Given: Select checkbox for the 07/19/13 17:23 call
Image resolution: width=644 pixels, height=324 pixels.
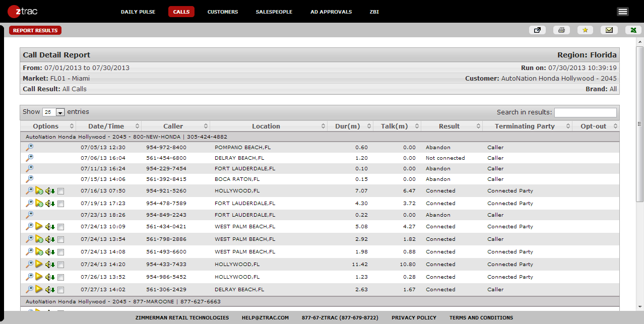Looking at the screenshot, I should pos(60,204).
